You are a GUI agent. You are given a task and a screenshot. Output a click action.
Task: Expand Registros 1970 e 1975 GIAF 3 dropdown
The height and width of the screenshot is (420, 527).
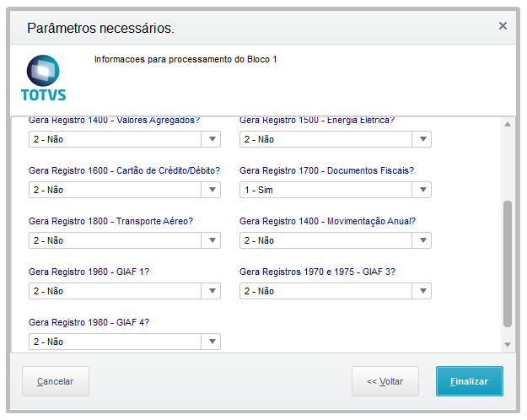[x=422, y=291]
